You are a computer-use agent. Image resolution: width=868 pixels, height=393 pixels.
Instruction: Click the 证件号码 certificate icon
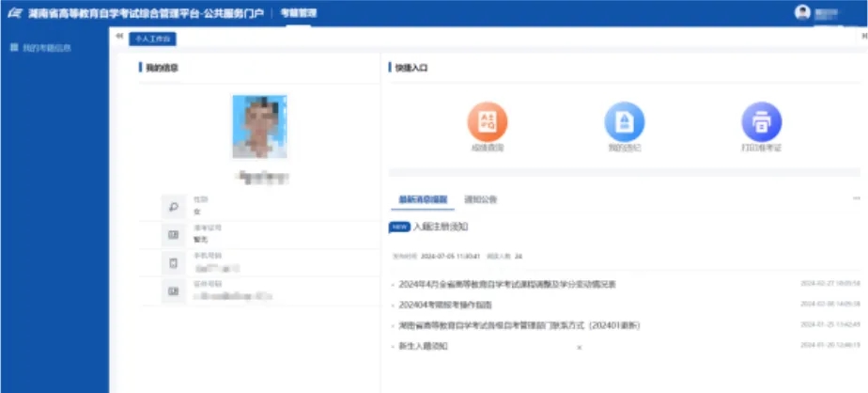(x=173, y=291)
